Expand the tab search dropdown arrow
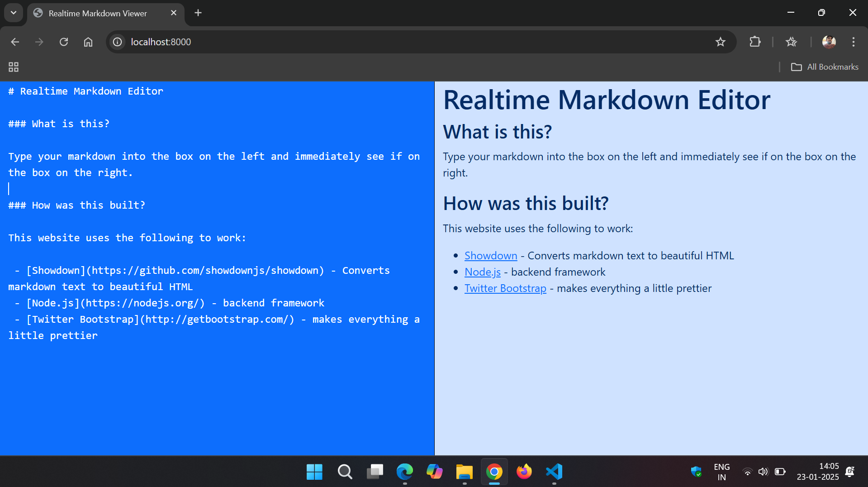Image resolution: width=868 pixels, height=487 pixels. coord(14,13)
